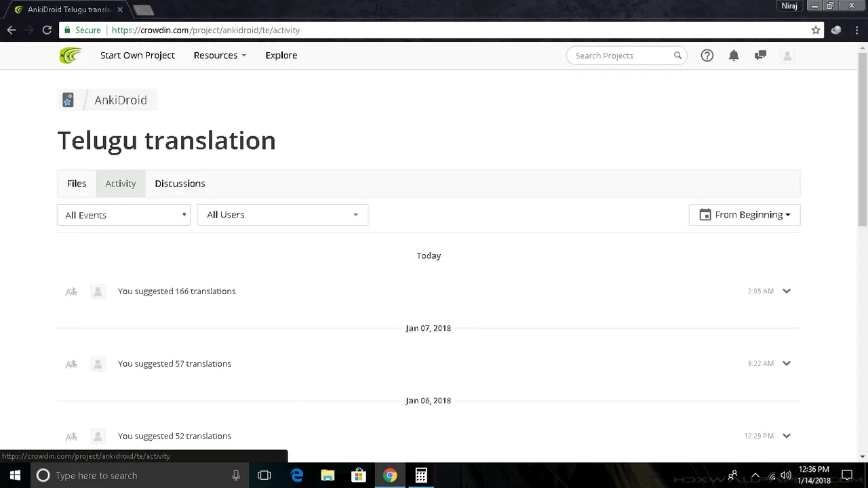The height and width of the screenshot is (488, 868).
Task: Bookmark this page with star icon
Action: pyautogui.click(x=816, y=30)
